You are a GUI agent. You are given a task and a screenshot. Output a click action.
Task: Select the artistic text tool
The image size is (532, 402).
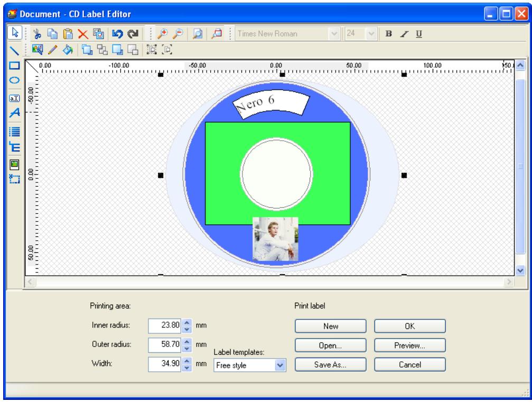coord(14,113)
